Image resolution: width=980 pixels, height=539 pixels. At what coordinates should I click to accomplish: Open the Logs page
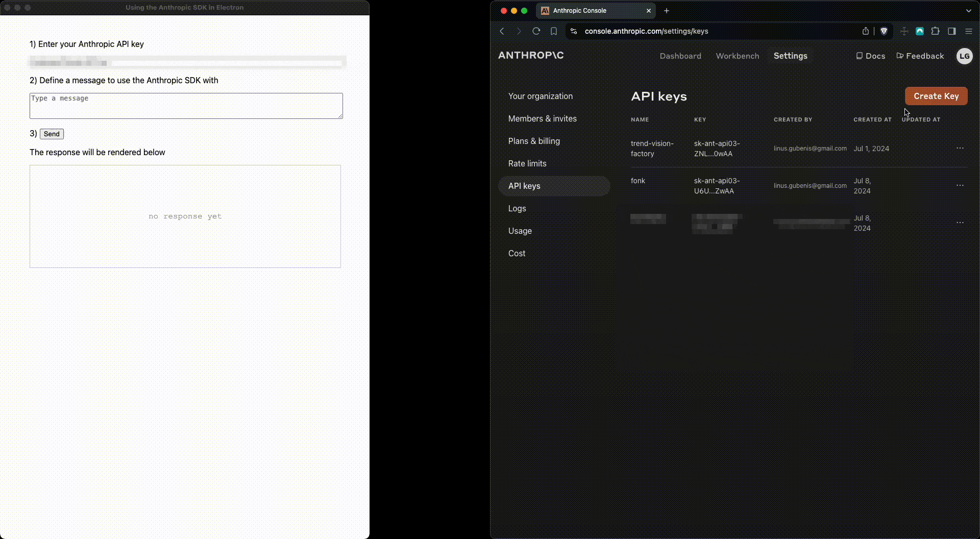point(517,208)
